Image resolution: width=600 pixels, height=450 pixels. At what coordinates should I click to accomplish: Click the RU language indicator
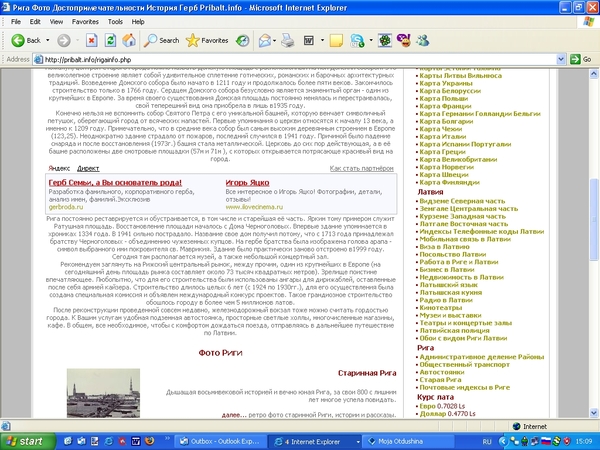487,442
